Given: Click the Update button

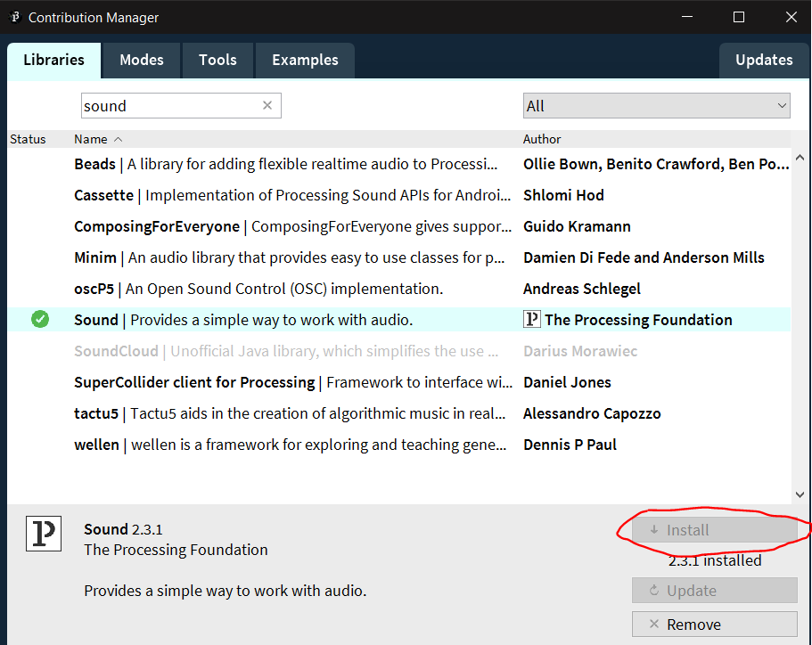Looking at the screenshot, I should coord(714,591).
